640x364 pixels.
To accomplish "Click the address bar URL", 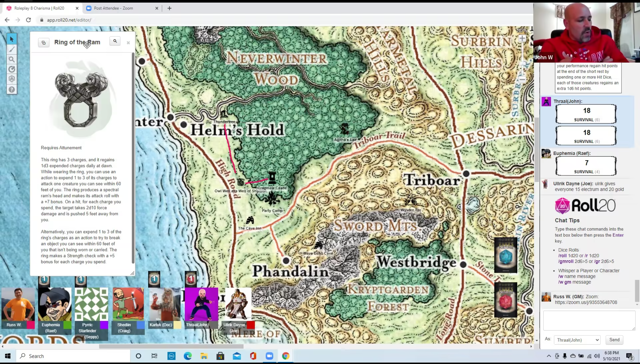I will click(69, 20).
